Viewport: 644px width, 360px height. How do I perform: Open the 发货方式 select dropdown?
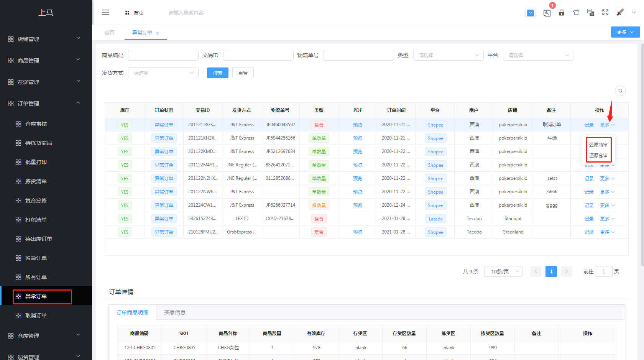[163, 73]
